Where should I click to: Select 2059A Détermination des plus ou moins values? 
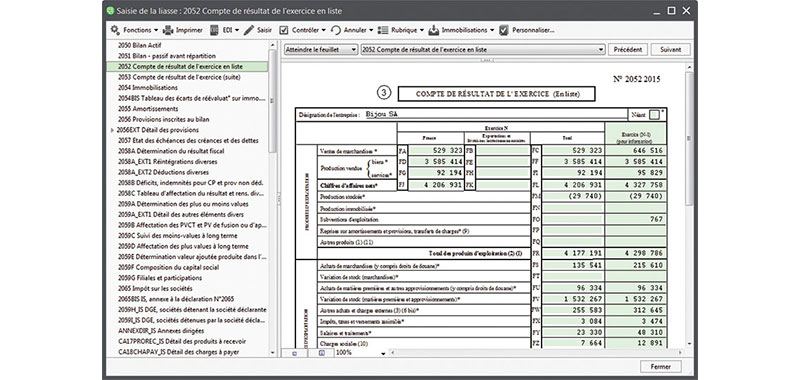183,204
